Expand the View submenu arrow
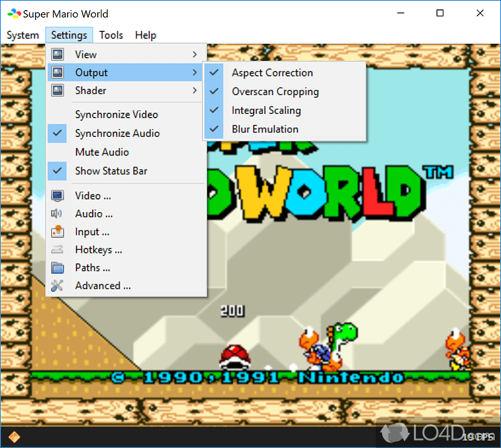The width and height of the screenshot is (501, 448). [x=195, y=54]
